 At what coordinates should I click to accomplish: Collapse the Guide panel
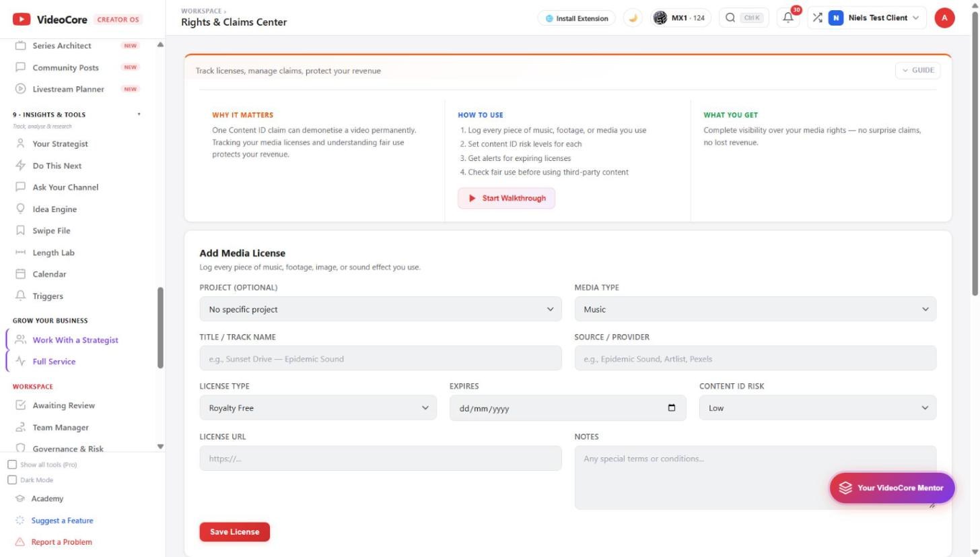click(x=917, y=70)
